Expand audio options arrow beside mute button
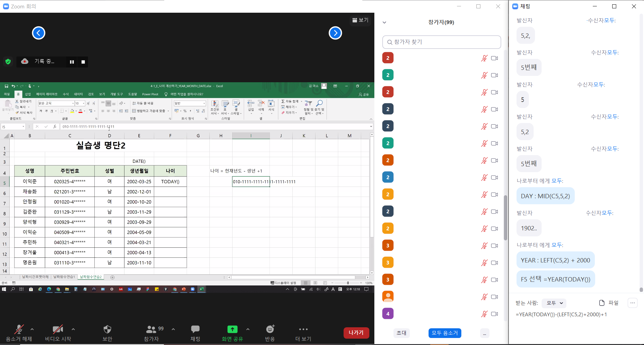Screen dimensions: 644x345 pyautogui.click(x=32, y=329)
